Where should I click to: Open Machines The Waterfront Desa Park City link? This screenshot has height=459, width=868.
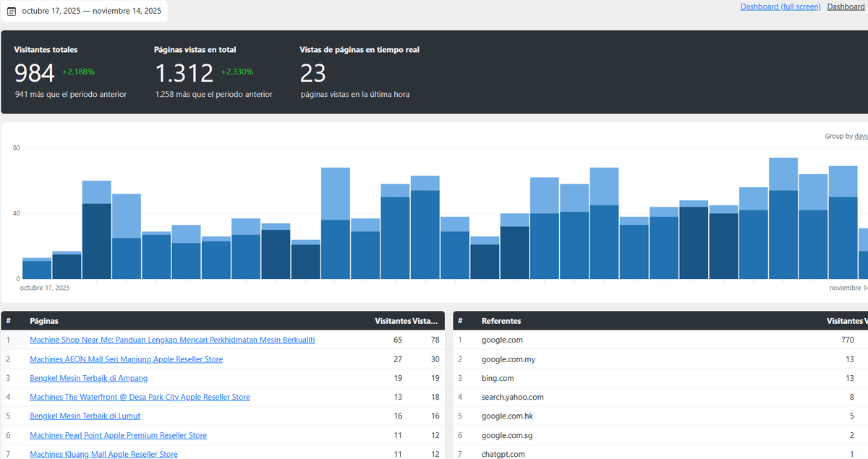coord(140,397)
